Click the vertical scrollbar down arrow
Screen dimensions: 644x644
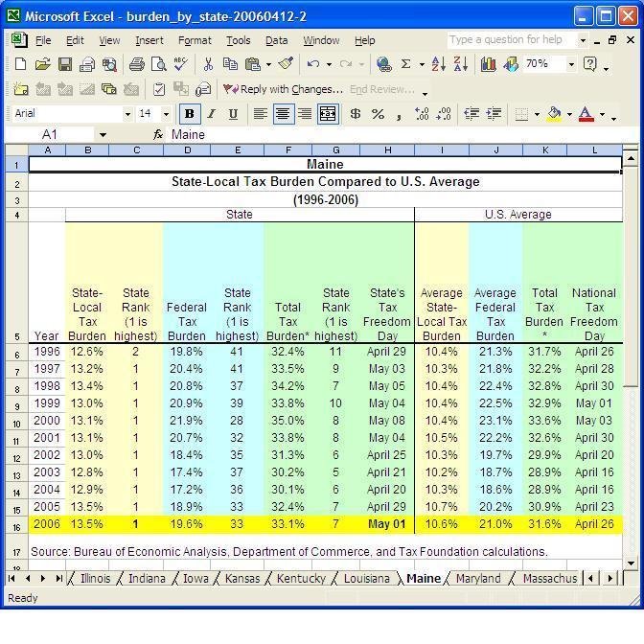tap(631, 563)
